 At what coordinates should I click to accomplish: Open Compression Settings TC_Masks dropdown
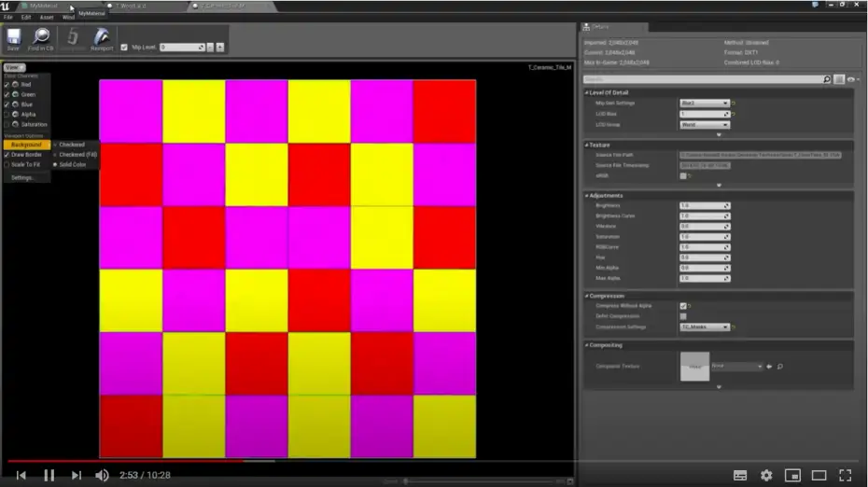(x=705, y=327)
